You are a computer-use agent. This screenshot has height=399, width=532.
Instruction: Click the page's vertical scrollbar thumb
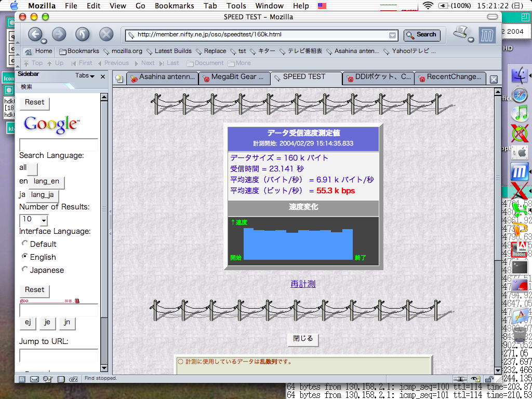(x=498, y=178)
